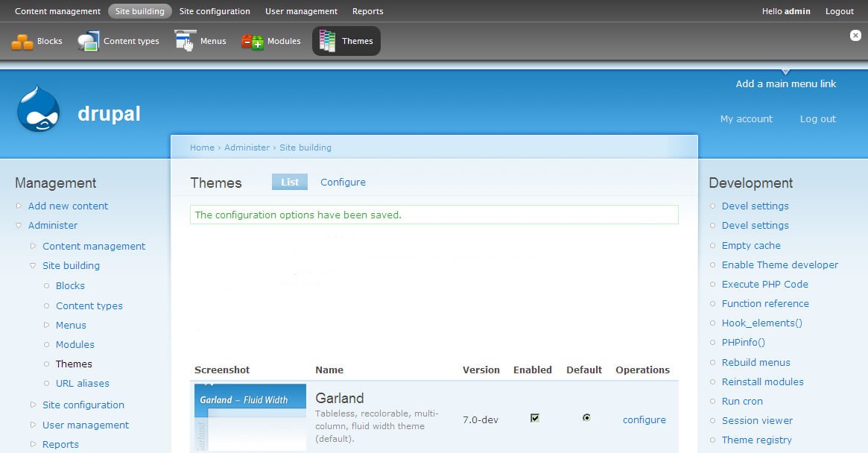This screenshot has width=868, height=453.
Task: Open Blocks in Management sidebar
Action: point(70,286)
